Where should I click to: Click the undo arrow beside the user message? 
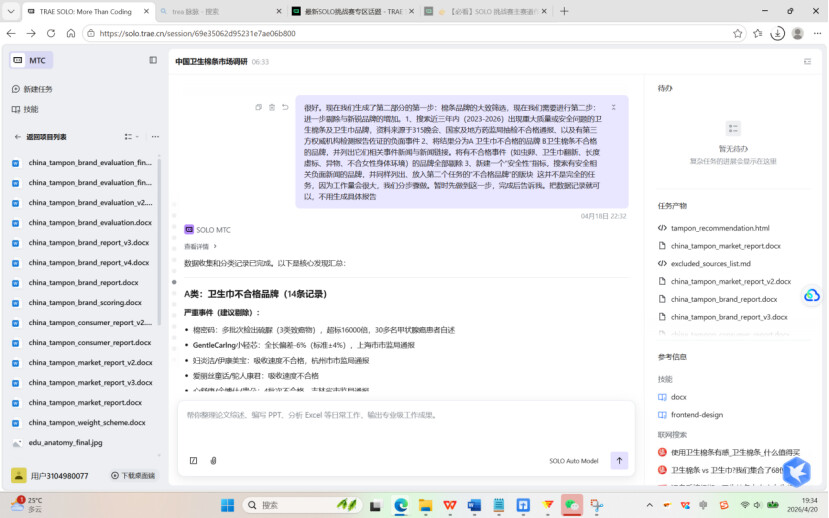(x=285, y=107)
